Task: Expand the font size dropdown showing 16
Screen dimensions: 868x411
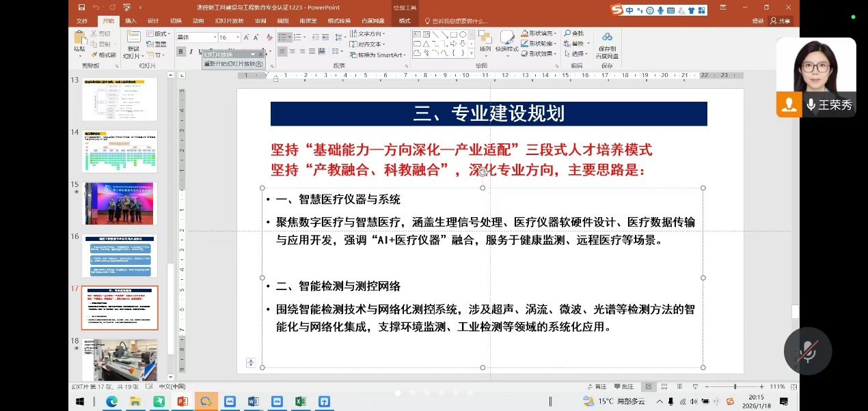Action: (x=238, y=38)
